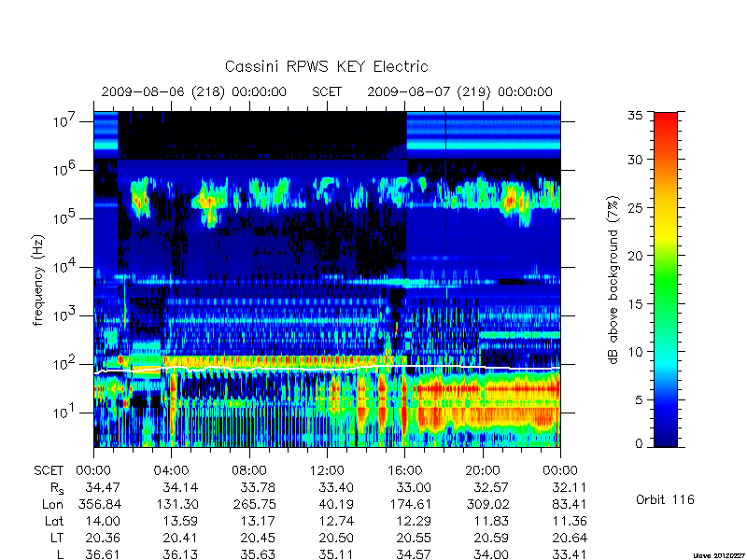The image size is (747, 560).
Task: Click the L value 33.41
Action: (x=570, y=554)
